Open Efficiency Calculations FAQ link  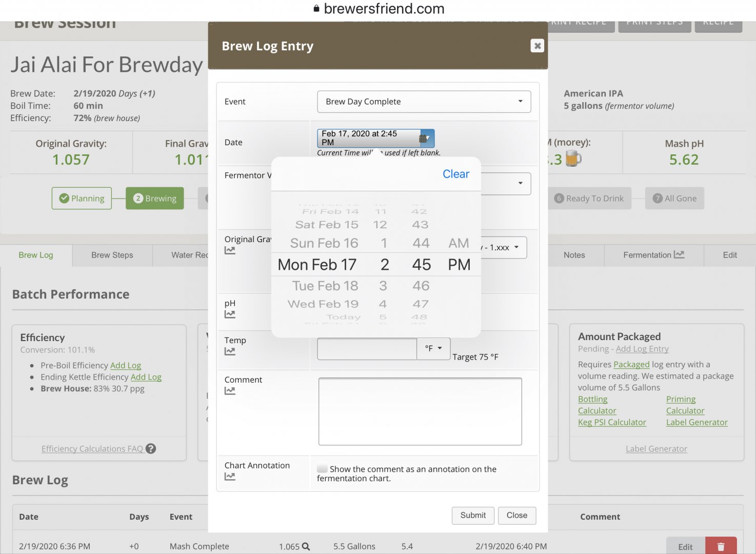coord(92,449)
